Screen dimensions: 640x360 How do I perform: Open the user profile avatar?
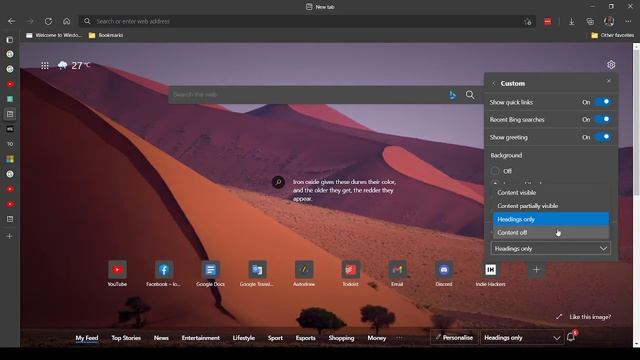point(609,21)
